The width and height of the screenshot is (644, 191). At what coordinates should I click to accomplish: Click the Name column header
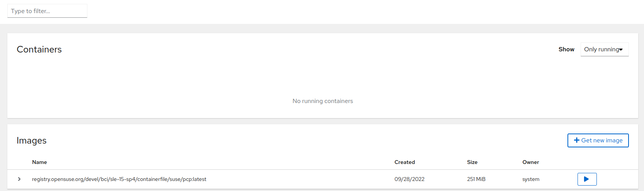pyautogui.click(x=39, y=162)
